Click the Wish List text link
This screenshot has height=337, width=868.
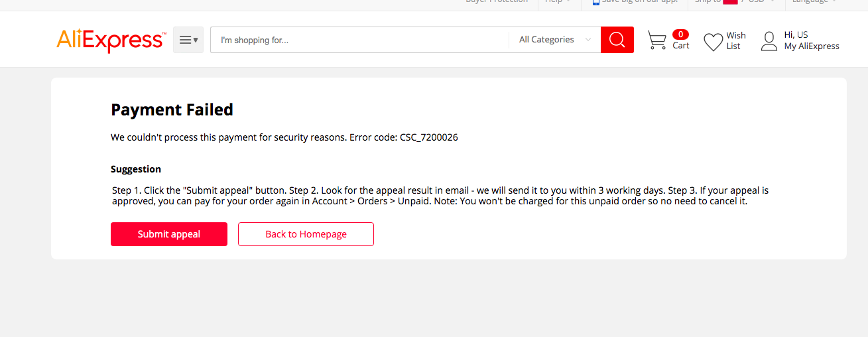(736, 40)
